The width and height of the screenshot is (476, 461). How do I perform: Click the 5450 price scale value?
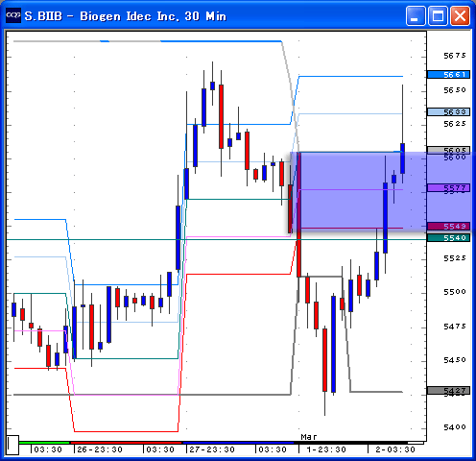click(x=455, y=360)
